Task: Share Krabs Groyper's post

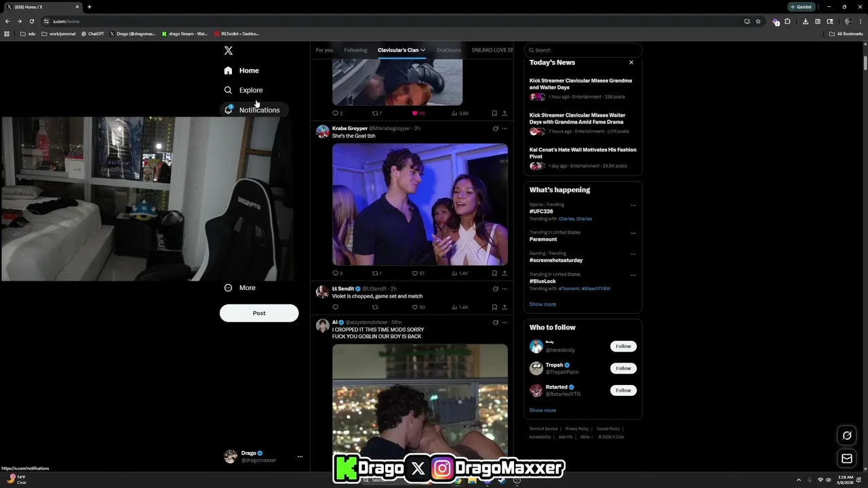Action: pos(505,273)
